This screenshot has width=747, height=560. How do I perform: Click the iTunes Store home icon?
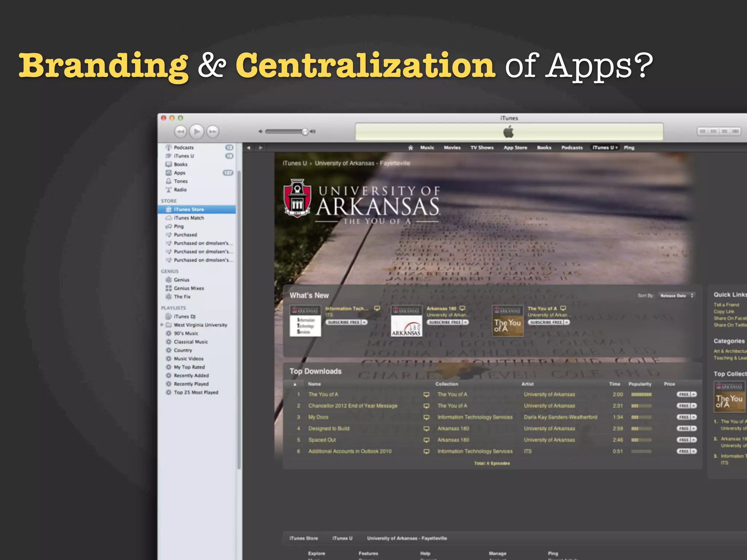point(410,148)
